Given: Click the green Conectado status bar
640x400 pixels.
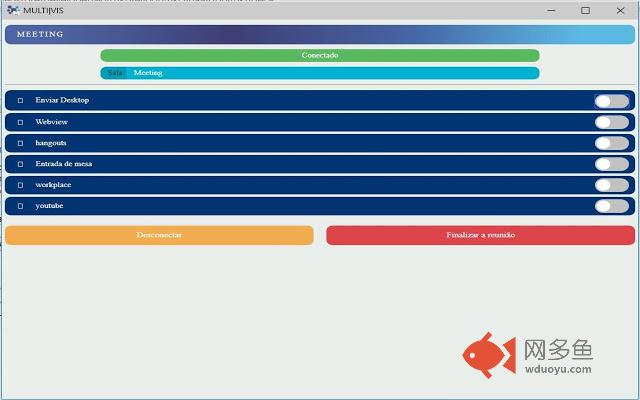Looking at the screenshot, I should coord(320,55).
